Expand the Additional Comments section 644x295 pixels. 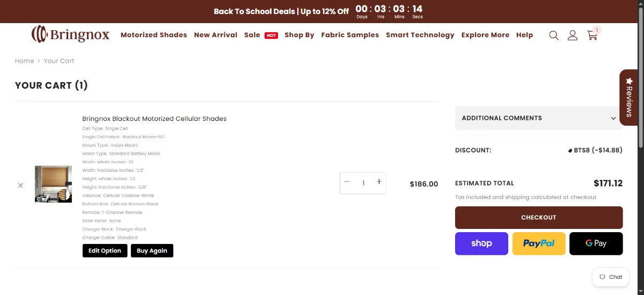click(539, 118)
